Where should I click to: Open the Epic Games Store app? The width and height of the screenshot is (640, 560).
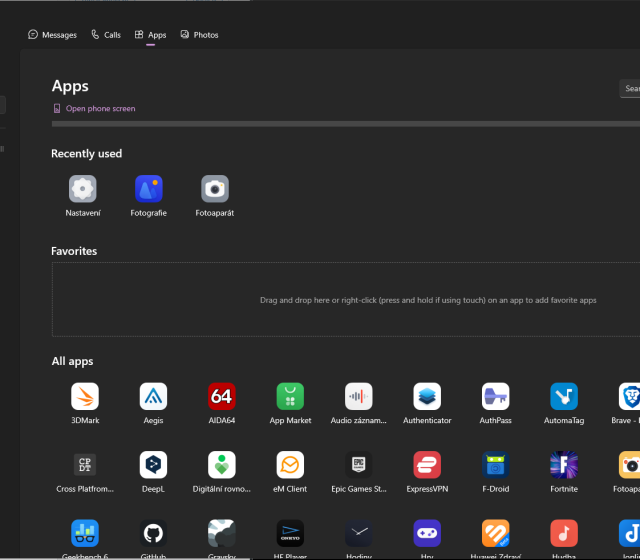[x=358, y=465]
